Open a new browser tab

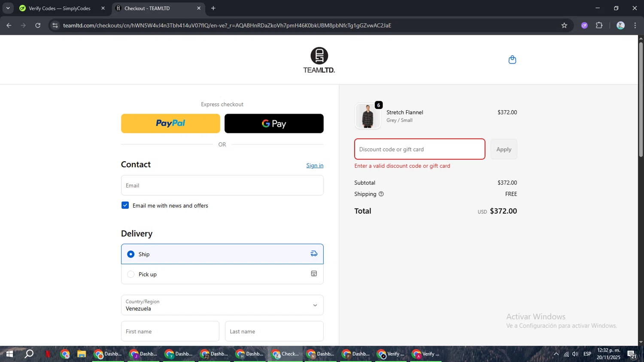[213, 8]
